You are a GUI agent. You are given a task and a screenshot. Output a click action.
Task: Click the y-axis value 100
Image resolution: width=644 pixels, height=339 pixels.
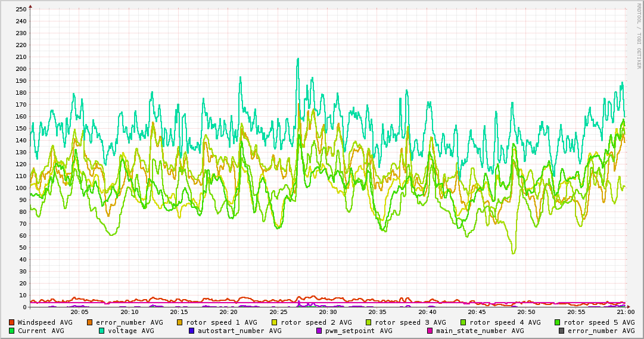pos(20,188)
